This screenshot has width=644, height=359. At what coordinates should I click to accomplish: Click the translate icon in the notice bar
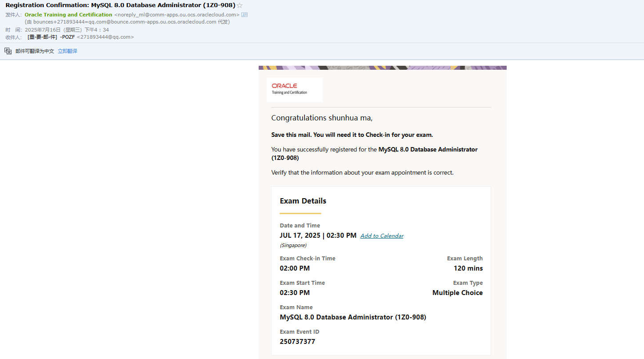pos(8,51)
